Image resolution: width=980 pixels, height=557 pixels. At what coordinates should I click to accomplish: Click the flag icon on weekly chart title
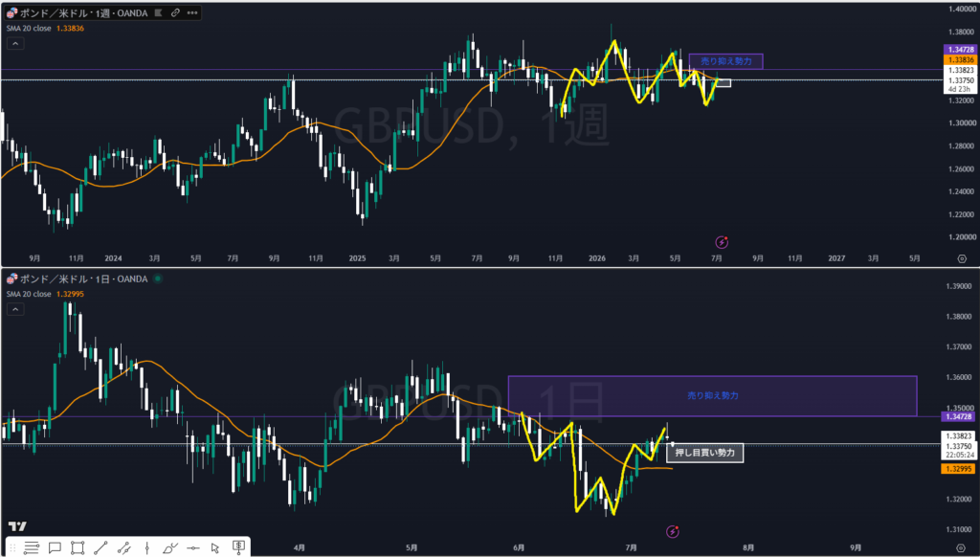[x=159, y=12]
